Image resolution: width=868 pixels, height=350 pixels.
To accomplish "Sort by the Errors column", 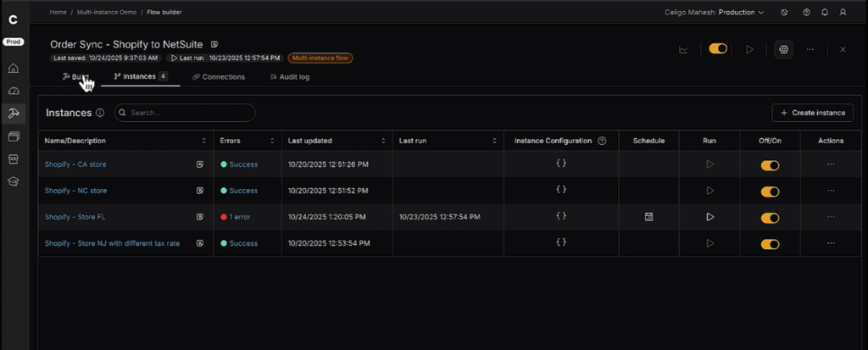I will point(272,141).
